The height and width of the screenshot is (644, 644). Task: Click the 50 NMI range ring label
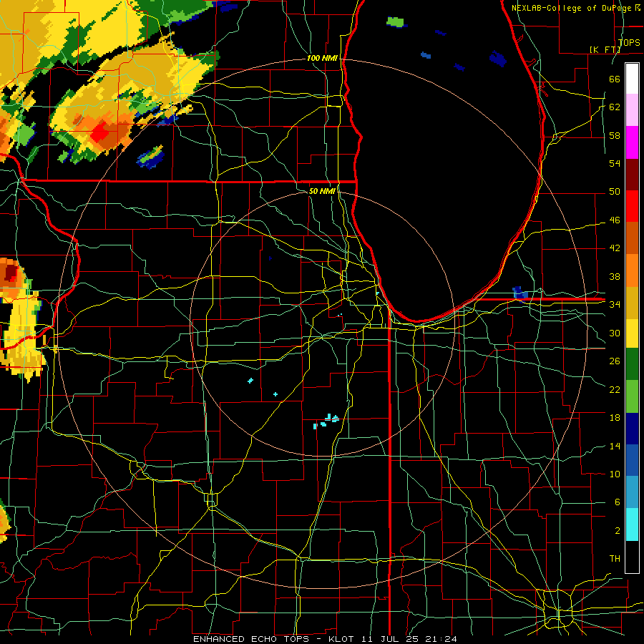(321, 191)
